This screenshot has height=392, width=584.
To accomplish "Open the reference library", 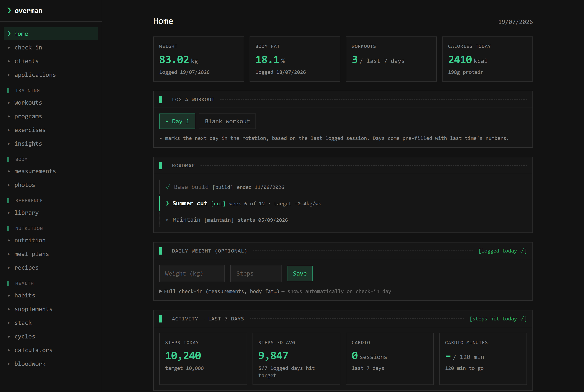I will (51, 213).
